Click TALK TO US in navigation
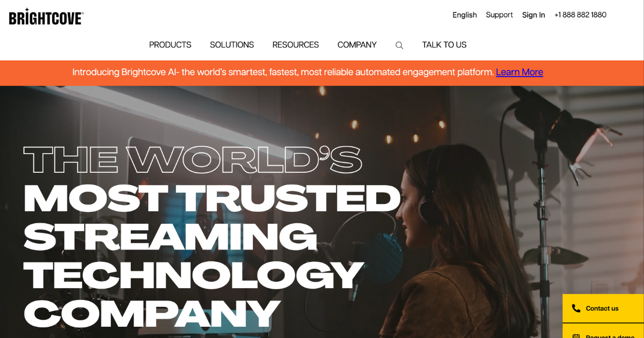 click(x=444, y=45)
